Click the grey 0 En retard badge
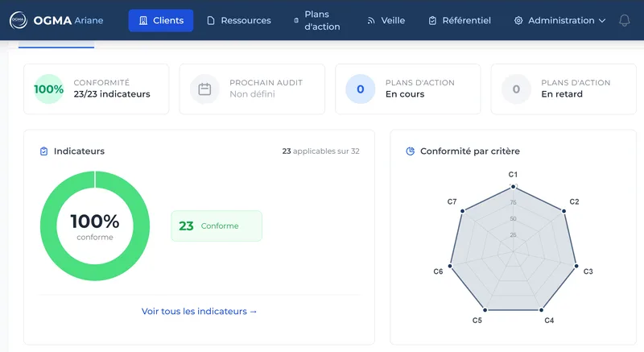This screenshot has height=352, width=644. point(516,89)
